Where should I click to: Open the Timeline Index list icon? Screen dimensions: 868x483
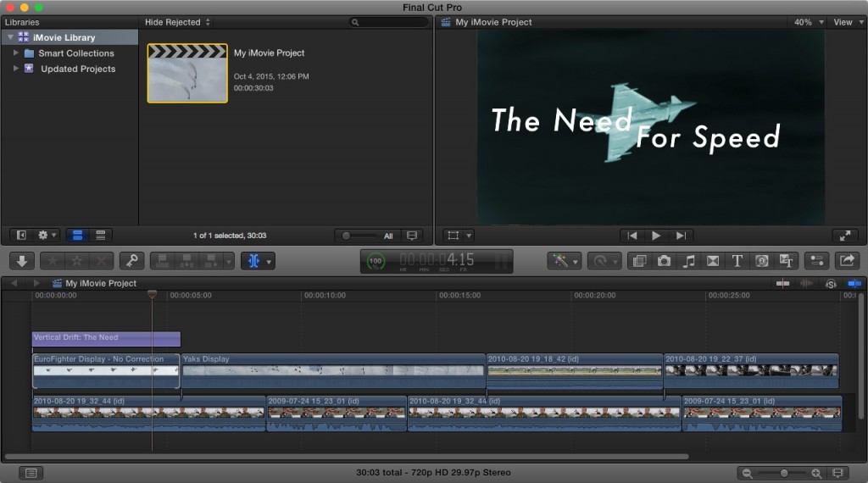[x=31, y=473]
